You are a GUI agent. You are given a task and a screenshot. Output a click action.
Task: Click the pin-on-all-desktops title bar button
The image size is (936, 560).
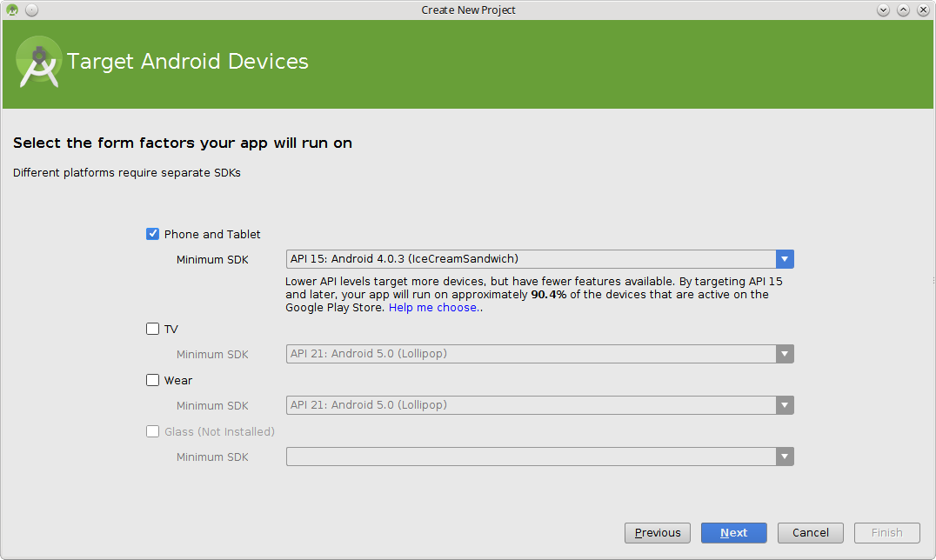(31, 10)
